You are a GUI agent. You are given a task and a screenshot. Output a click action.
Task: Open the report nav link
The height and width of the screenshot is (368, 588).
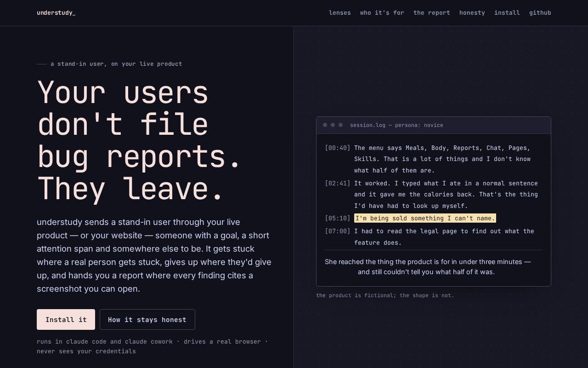pyautogui.click(x=432, y=13)
